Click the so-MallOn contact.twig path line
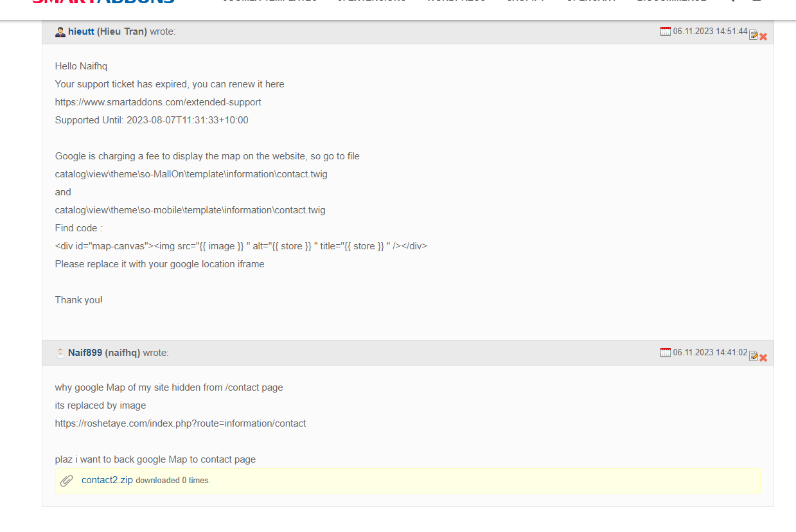Viewport: 796px width, 532px height. (x=191, y=174)
